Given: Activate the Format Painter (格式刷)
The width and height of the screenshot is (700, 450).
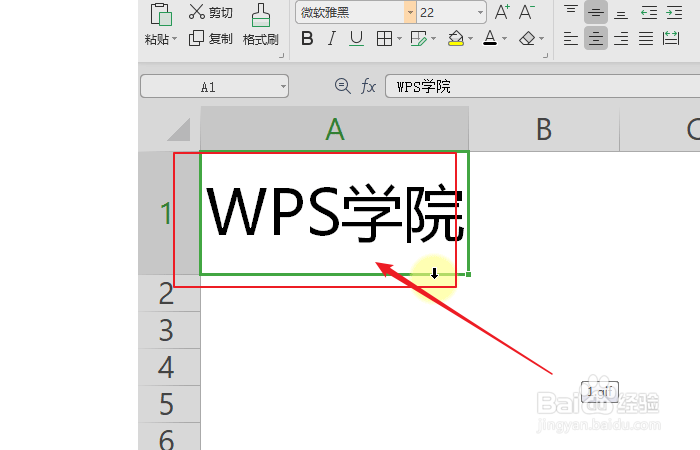Looking at the screenshot, I should (261, 25).
